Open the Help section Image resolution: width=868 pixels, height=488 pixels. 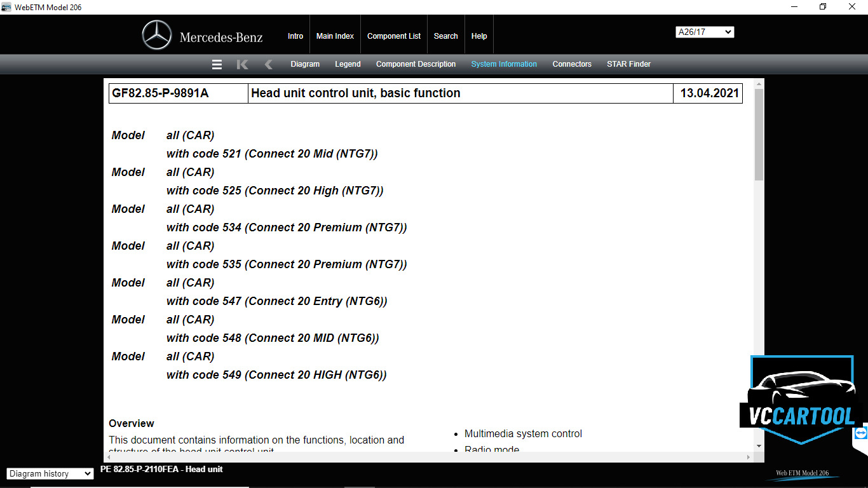[x=479, y=36]
